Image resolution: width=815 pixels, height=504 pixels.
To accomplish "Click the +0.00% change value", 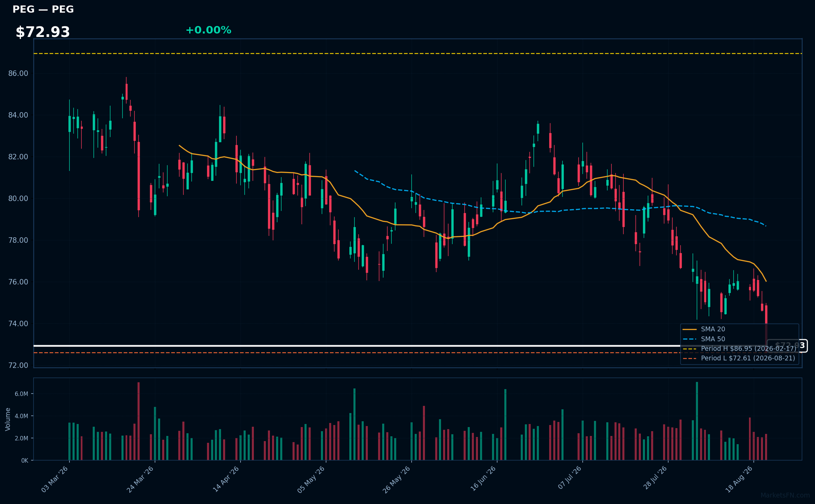I will 208,30.
